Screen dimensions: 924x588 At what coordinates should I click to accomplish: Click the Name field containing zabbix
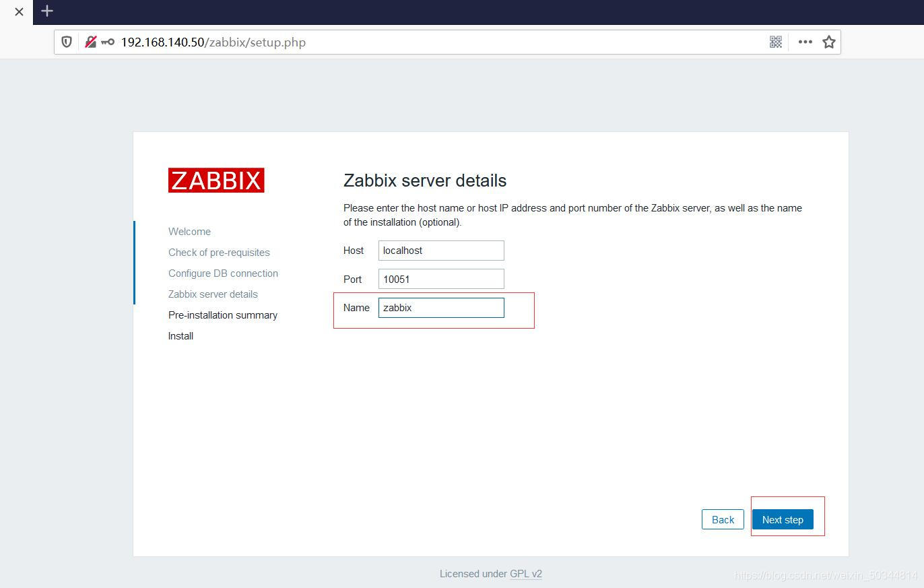pyautogui.click(x=441, y=308)
